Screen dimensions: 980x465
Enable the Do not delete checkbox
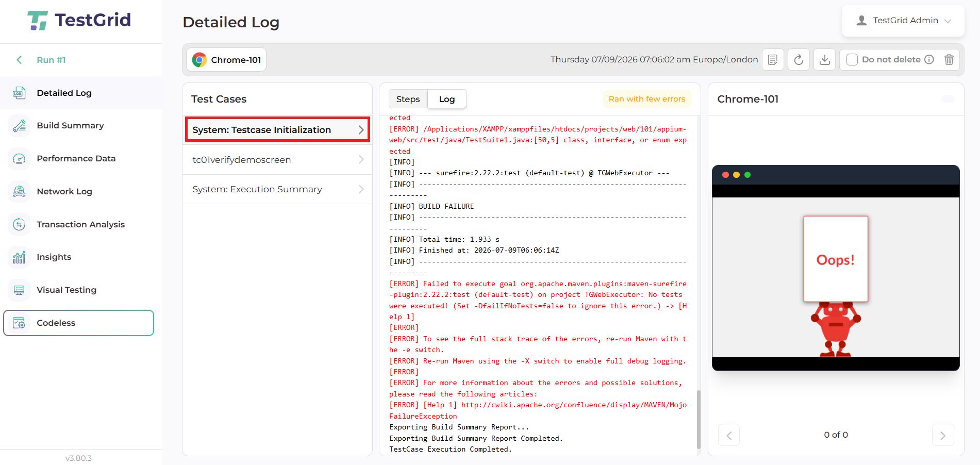click(852, 59)
